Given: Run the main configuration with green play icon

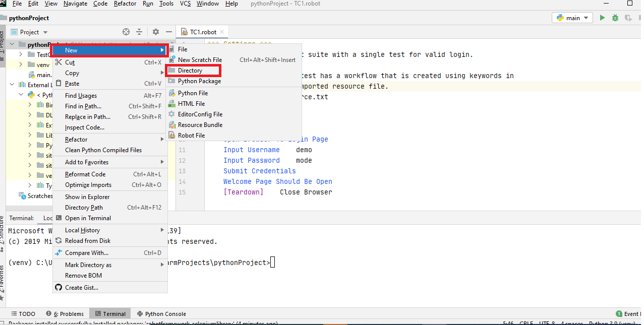Looking at the screenshot, I should 602,18.
